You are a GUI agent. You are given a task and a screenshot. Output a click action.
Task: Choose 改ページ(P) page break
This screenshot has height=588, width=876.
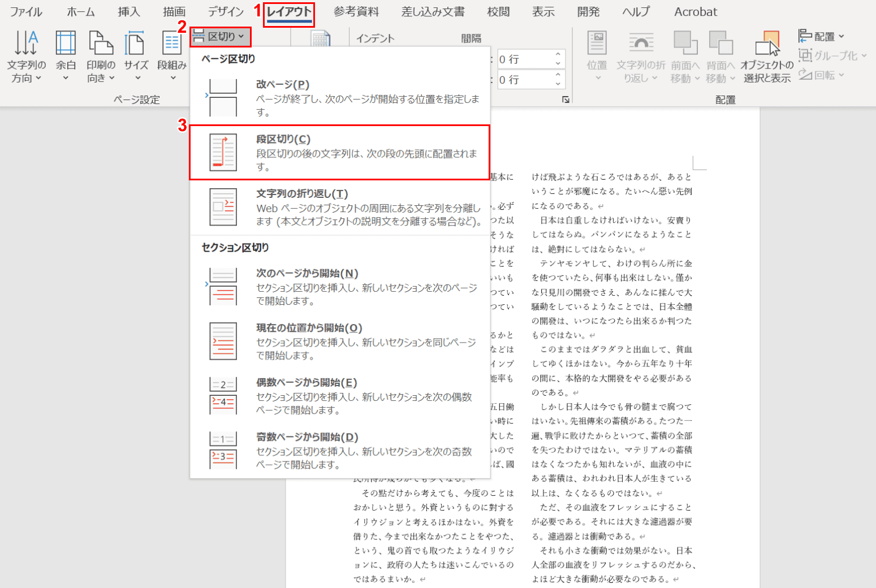click(x=340, y=98)
